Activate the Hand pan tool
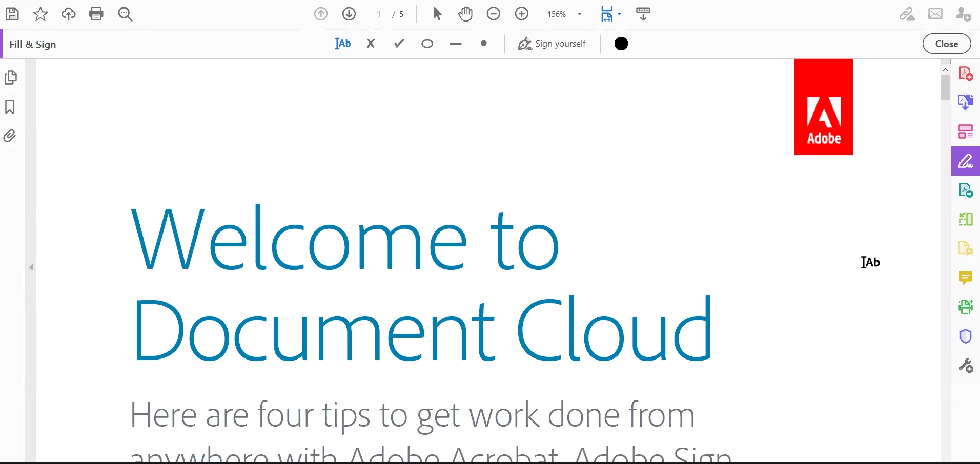 tap(465, 14)
